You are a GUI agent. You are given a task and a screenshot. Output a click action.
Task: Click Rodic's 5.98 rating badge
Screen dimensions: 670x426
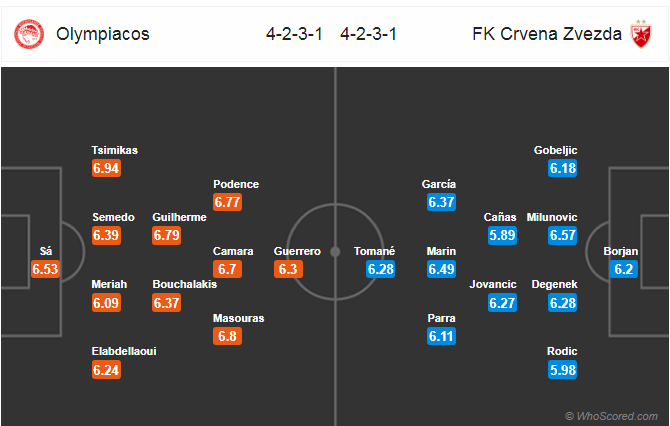563,370
